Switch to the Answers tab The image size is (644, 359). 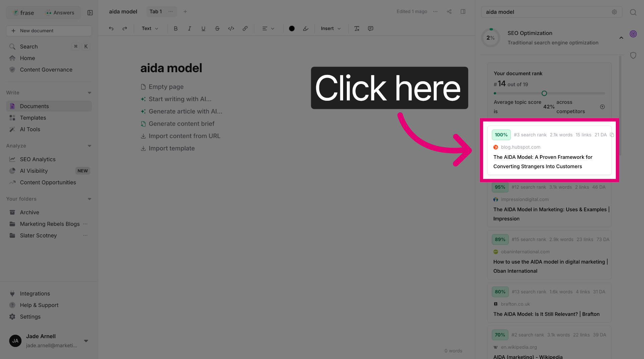coord(60,13)
